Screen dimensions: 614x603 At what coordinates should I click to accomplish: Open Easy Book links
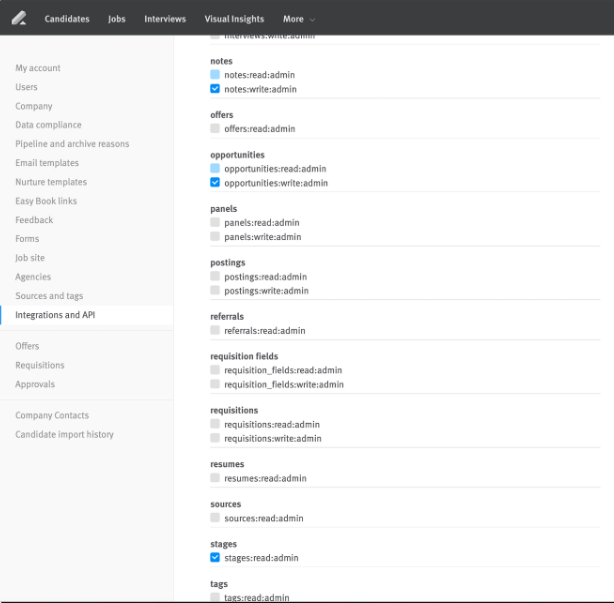click(x=46, y=201)
